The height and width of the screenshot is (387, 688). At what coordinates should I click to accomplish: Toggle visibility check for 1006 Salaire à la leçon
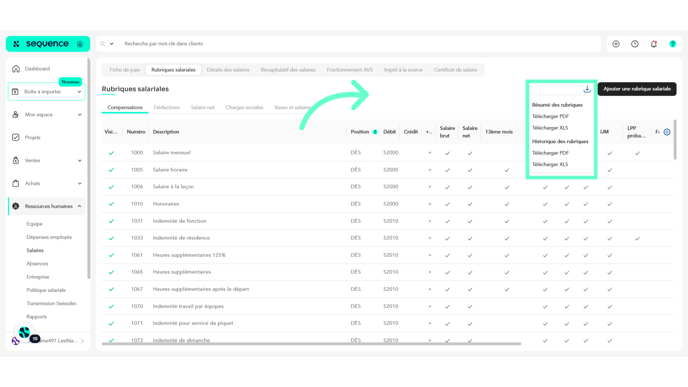(x=111, y=187)
